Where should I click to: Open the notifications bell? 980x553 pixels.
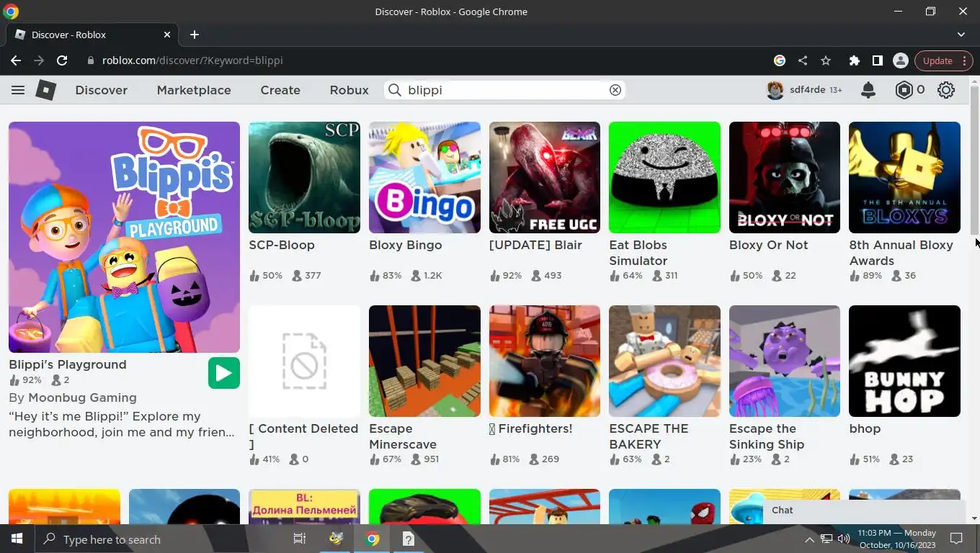(x=868, y=90)
